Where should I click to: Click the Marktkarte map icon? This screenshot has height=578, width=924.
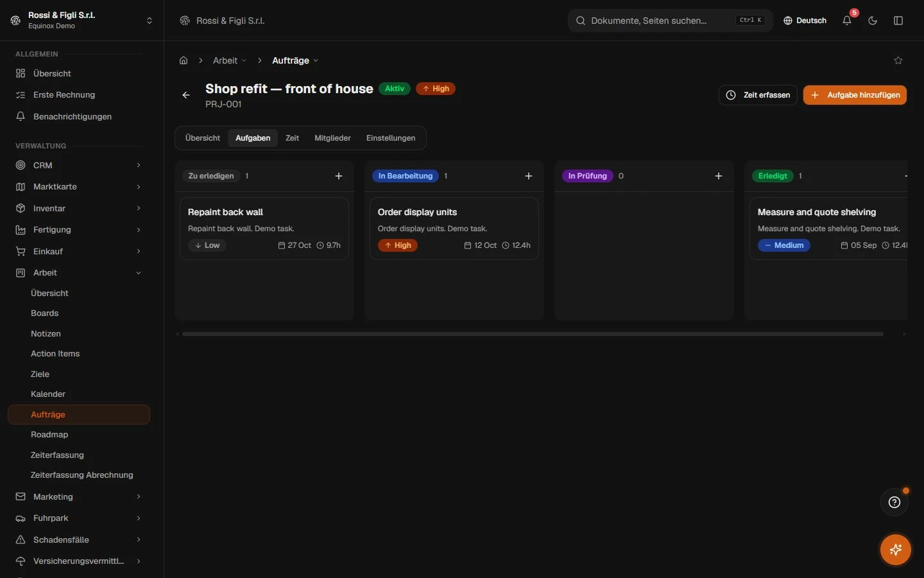[x=21, y=187]
